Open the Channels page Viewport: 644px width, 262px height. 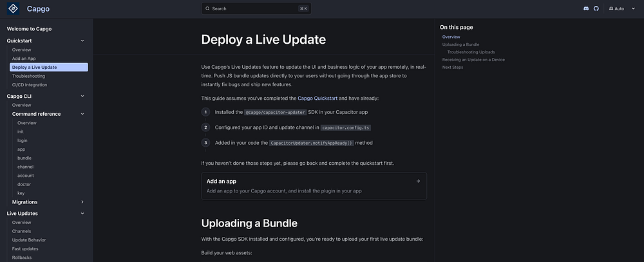pyautogui.click(x=21, y=231)
